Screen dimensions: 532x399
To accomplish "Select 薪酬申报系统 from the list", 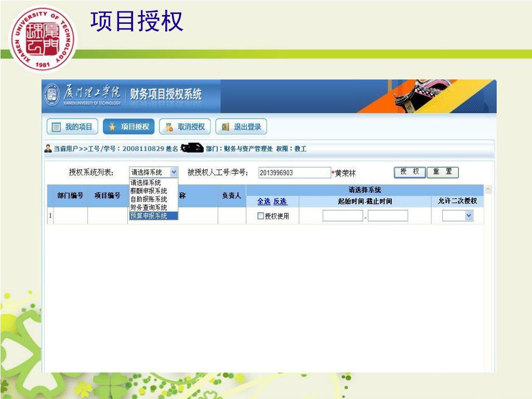I will point(154,191).
